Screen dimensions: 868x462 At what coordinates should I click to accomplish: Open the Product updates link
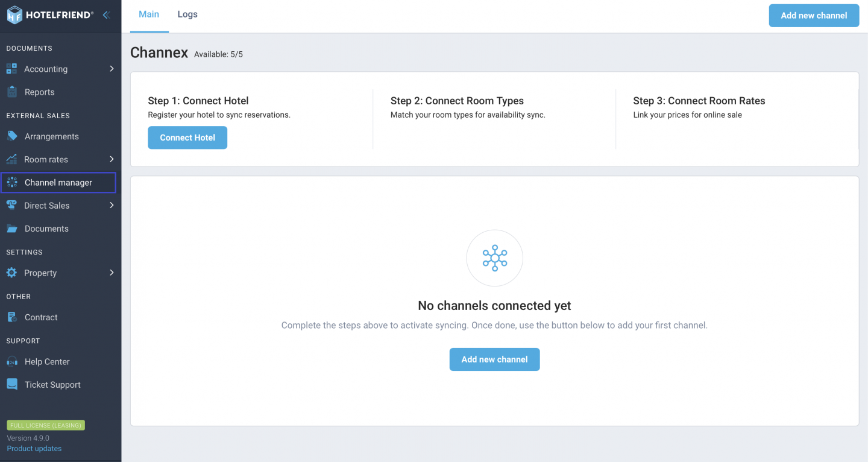tap(34, 448)
